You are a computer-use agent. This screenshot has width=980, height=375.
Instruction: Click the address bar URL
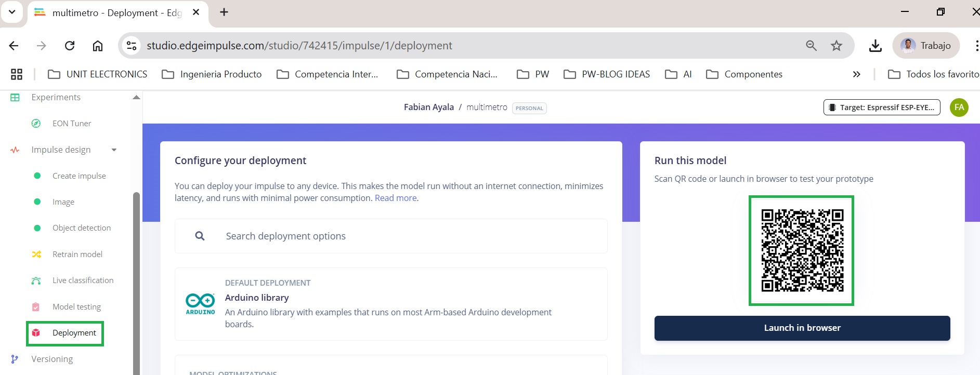click(299, 46)
